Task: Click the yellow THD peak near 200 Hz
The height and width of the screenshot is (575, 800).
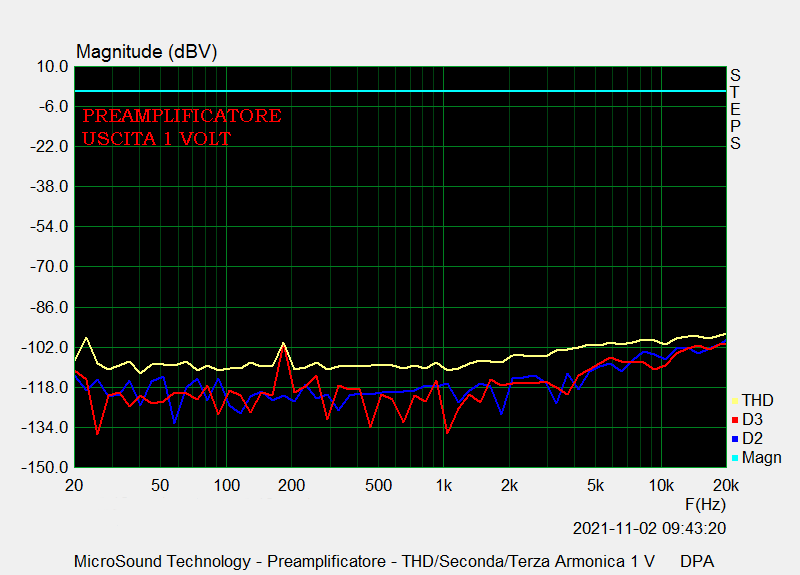Action: 283,343
